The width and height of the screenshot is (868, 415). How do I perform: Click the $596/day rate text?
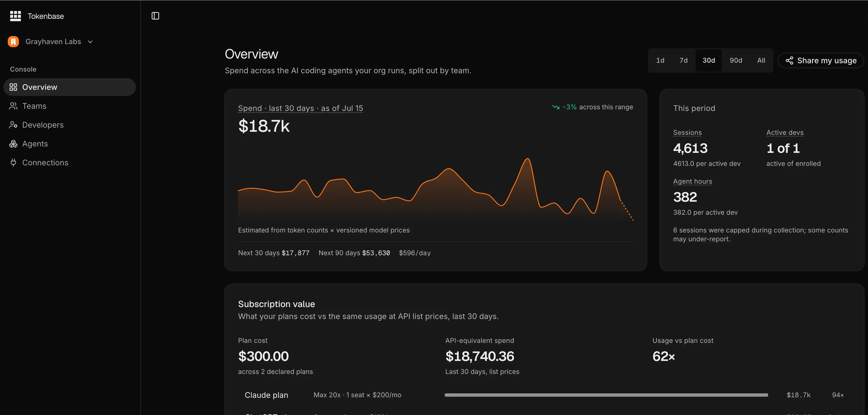tap(415, 253)
